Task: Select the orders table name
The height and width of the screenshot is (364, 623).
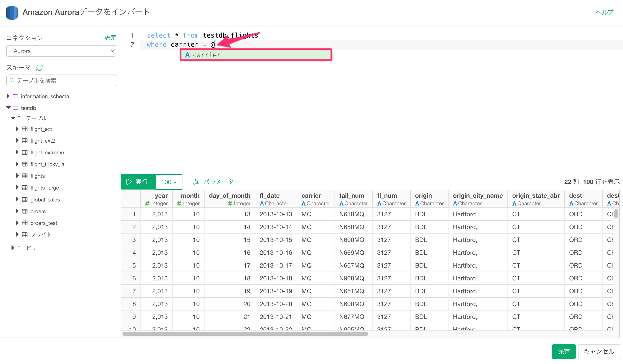Action: point(38,211)
